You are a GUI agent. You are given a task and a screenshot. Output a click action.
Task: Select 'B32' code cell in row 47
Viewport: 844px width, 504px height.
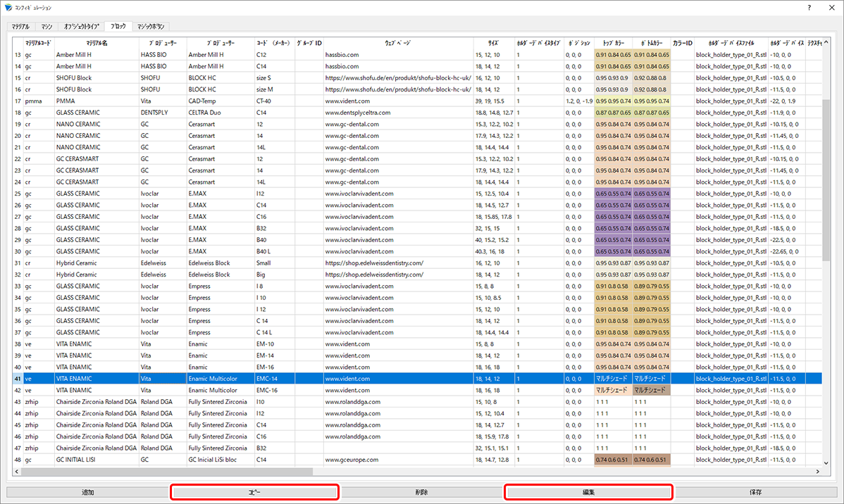275,448
